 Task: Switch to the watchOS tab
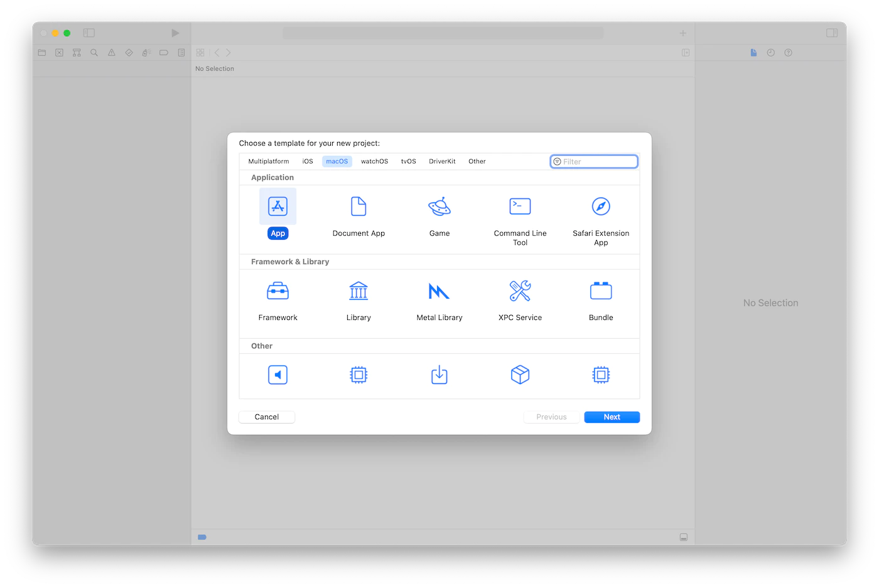point(374,161)
